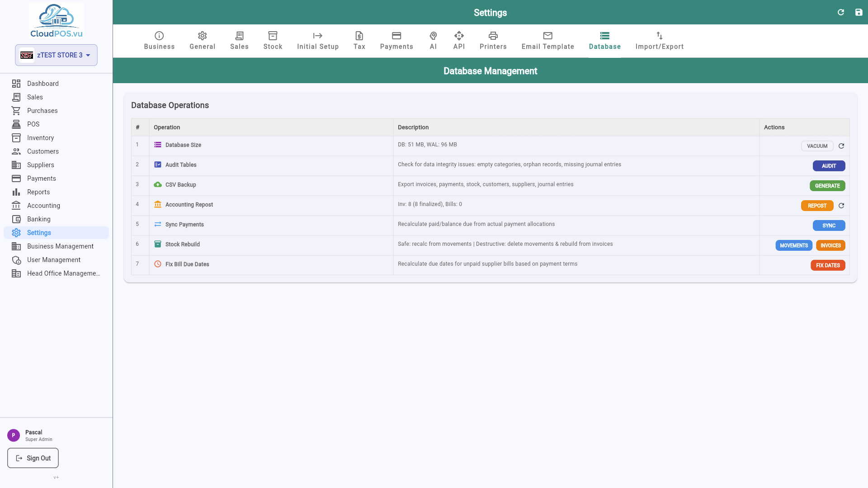Viewport: 868px width, 488px height.
Task: Click the CloudPOS.vu logo
Action: click(x=56, y=21)
